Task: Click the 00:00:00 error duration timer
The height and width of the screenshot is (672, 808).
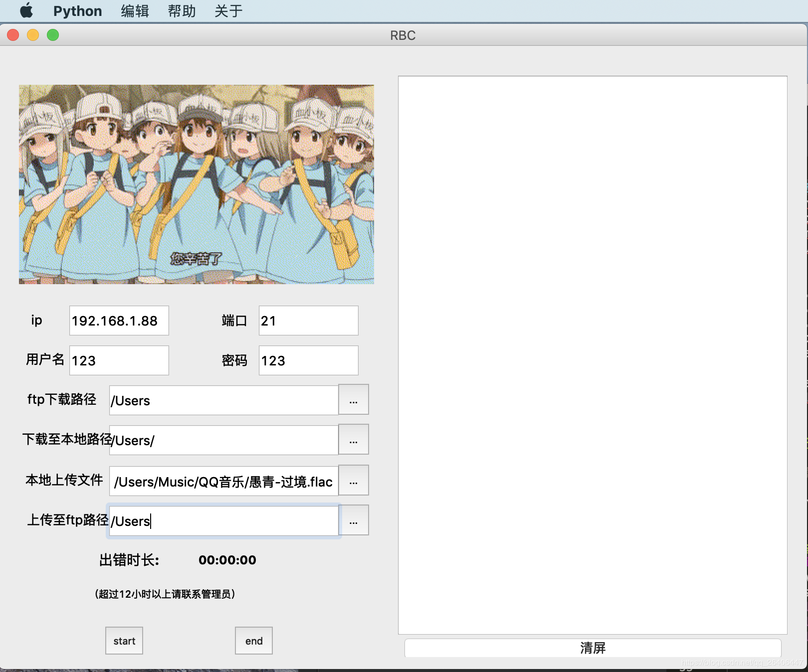Action: click(x=227, y=560)
